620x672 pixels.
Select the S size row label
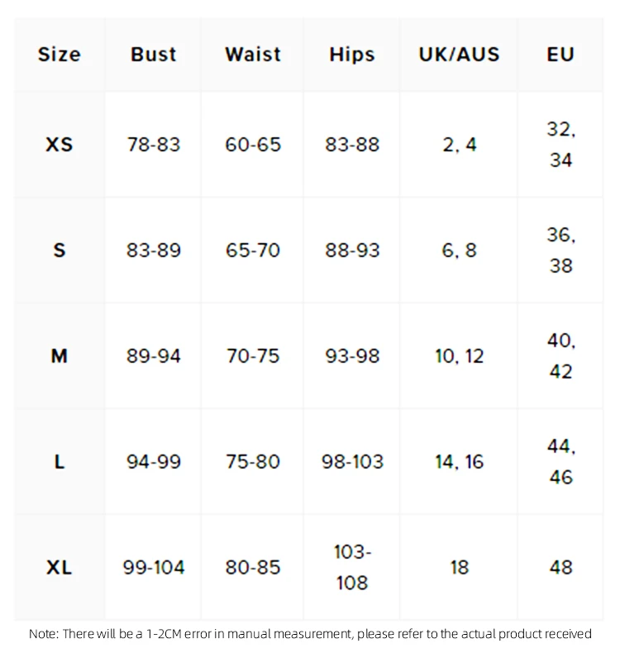60,250
